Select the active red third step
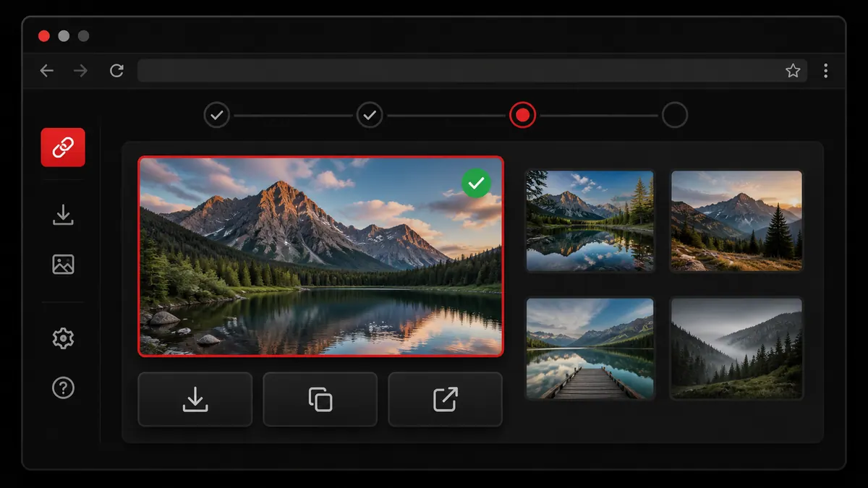The width and height of the screenshot is (868, 488). pyautogui.click(x=523, y=115)
